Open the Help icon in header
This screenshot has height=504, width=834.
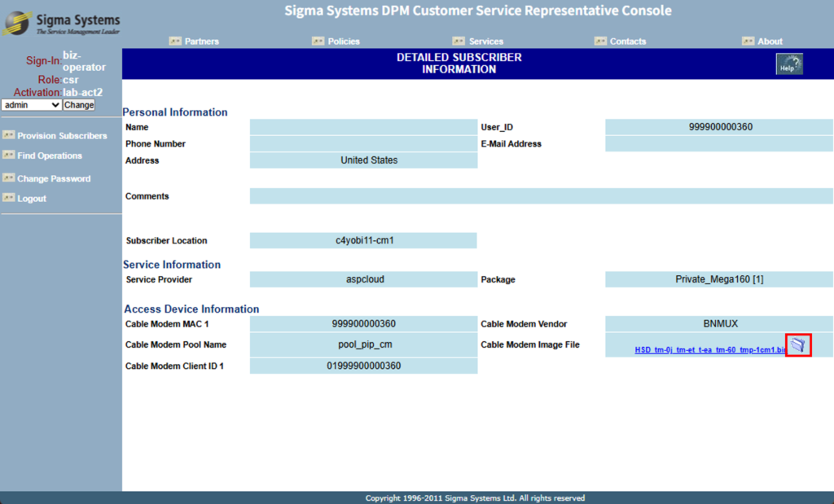[x=789, y=64]
